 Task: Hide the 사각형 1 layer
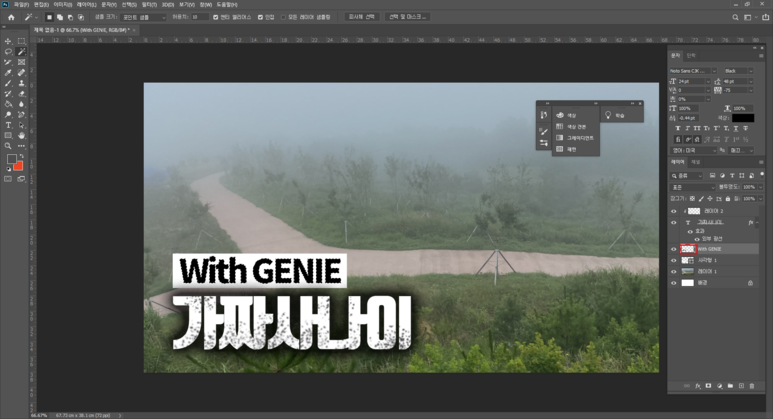tap(674, 260)
